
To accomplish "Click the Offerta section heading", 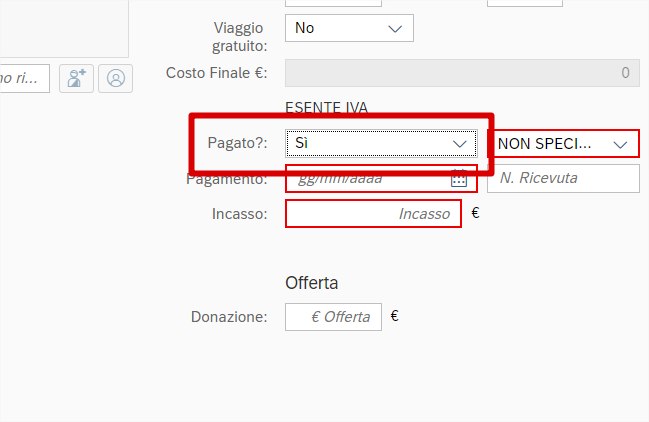I will click(x=312, y=283).
